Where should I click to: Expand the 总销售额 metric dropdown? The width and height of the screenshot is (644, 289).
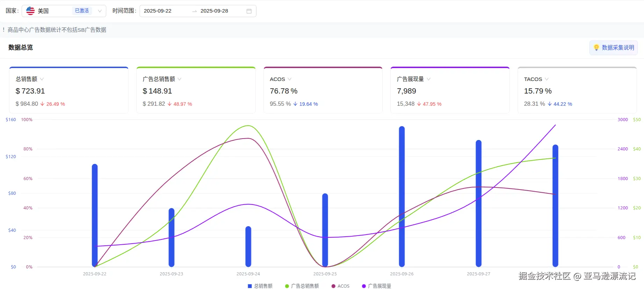pyautogui.click(x=42, y=79)
